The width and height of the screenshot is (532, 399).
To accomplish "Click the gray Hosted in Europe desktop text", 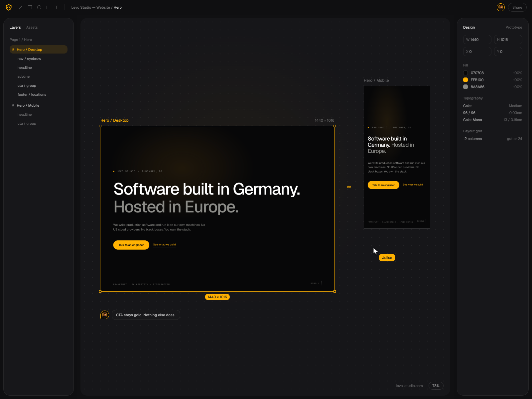I will 176,207.
